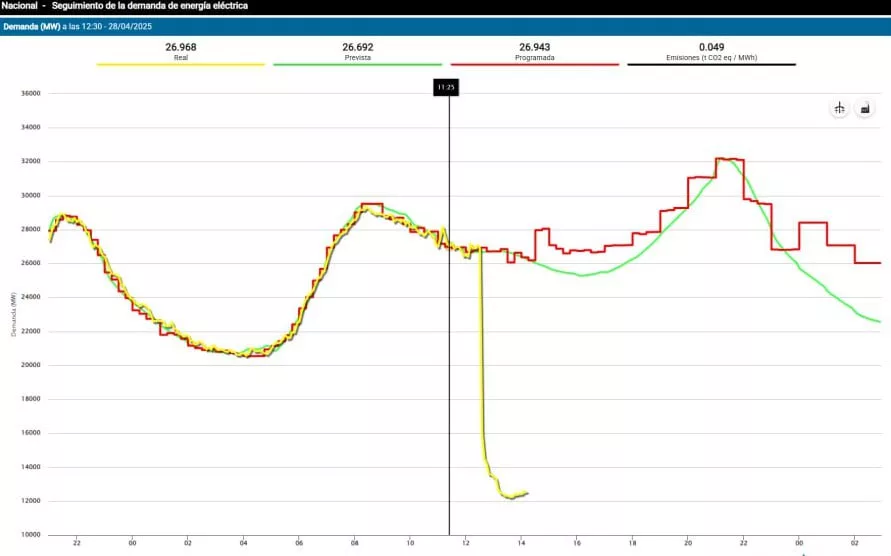
Task: Click the wind turbine generation icon
Action: [839, 108]
